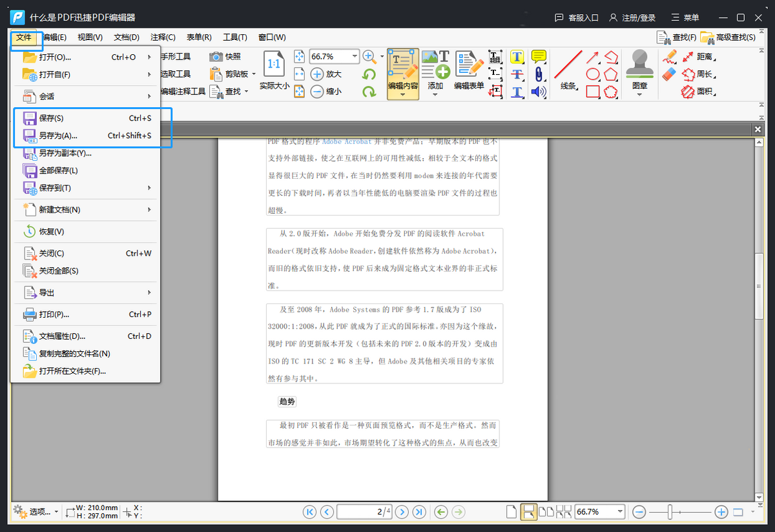Click the Zoom In (放大) plus icon

(x=317, y=74)
